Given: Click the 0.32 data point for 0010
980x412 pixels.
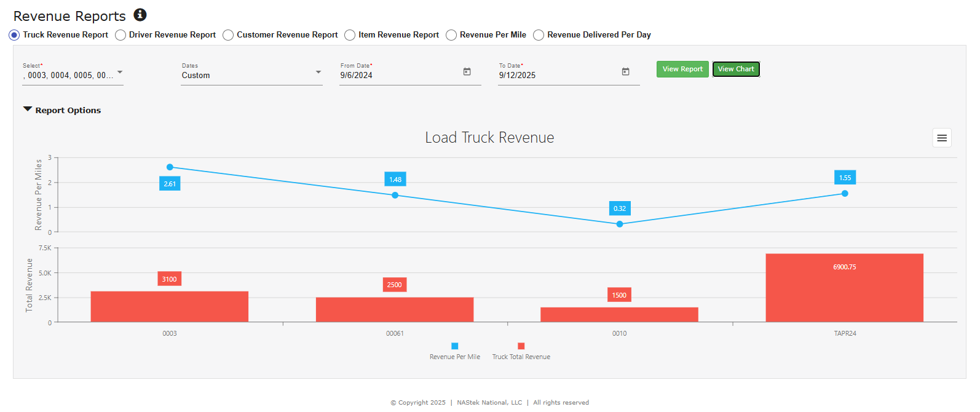Looking at the screenshot, I should point(620,224).
